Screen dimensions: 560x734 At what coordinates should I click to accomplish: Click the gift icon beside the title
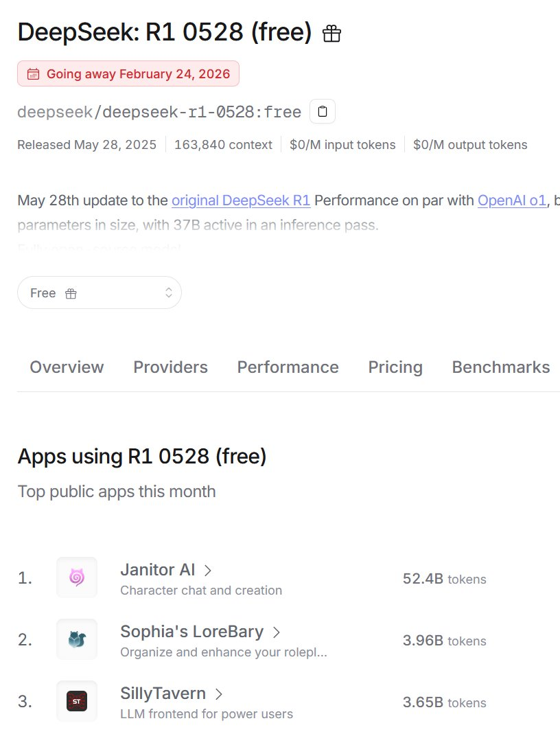click(332, 33)
